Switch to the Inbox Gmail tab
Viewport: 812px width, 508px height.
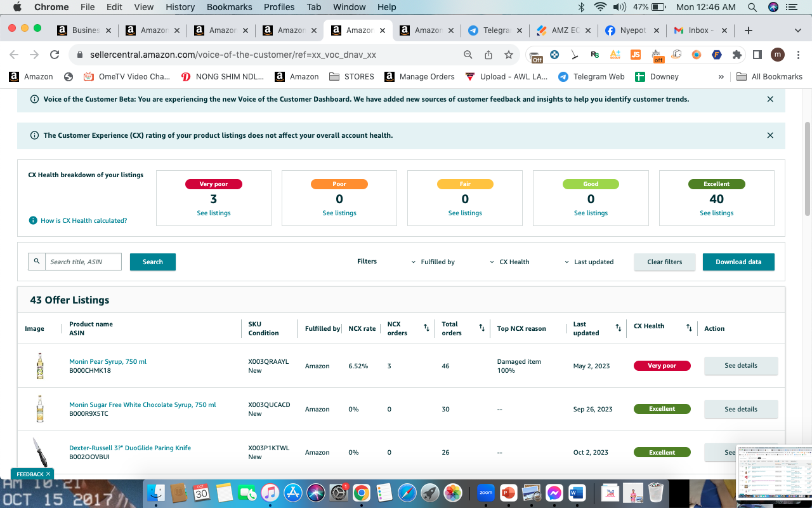(699, 30)
